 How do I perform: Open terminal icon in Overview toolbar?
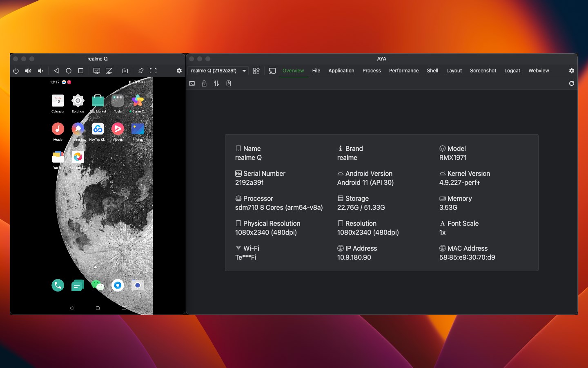192,83
